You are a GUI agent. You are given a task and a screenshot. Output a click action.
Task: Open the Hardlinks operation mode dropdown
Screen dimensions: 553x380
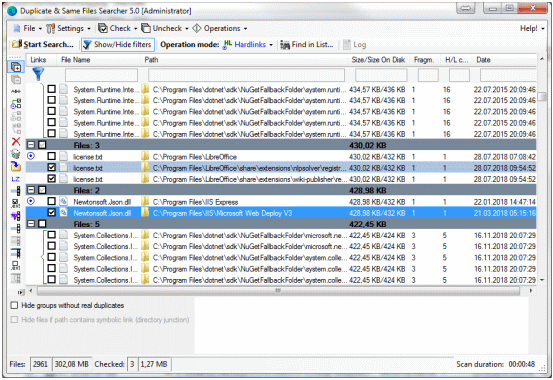271,45
